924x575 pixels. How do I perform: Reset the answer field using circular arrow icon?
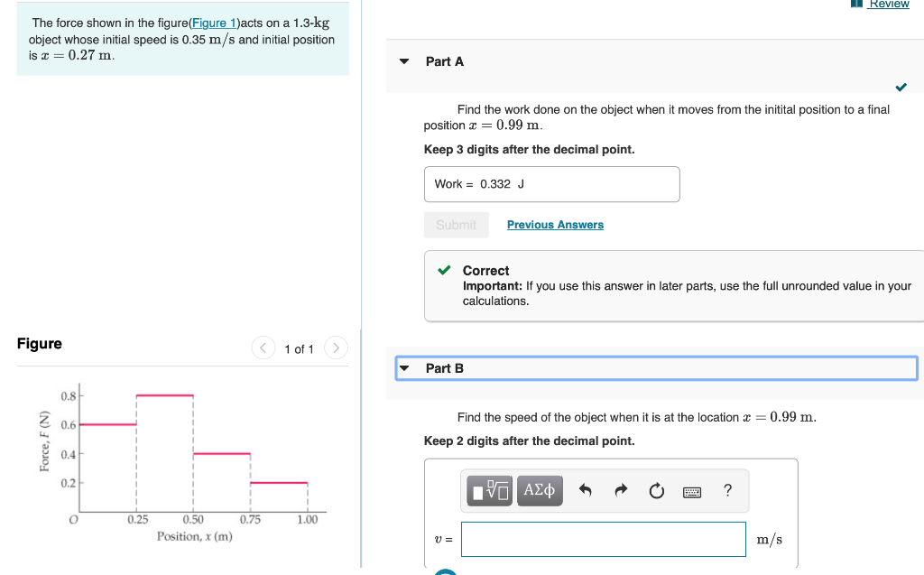pyautogui.click(x=655, y=490)
